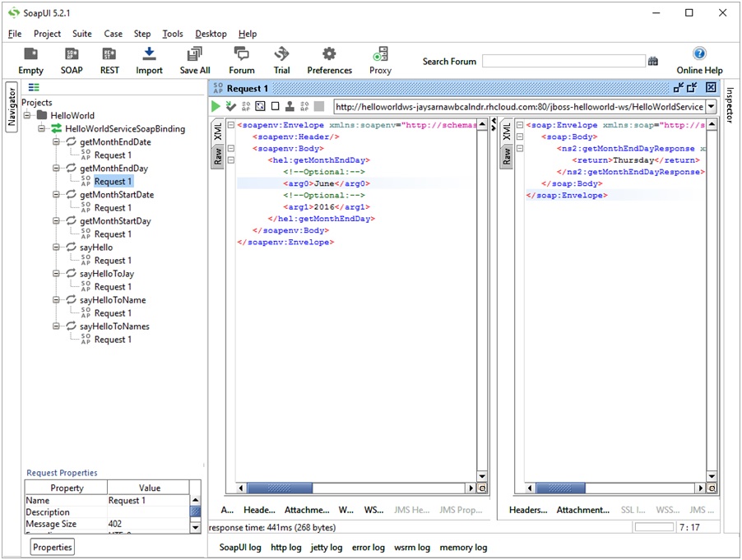Collapse the HelloWorld project tree node
Viewport: 742px width, 560px height.
click(x=28, y=116)
